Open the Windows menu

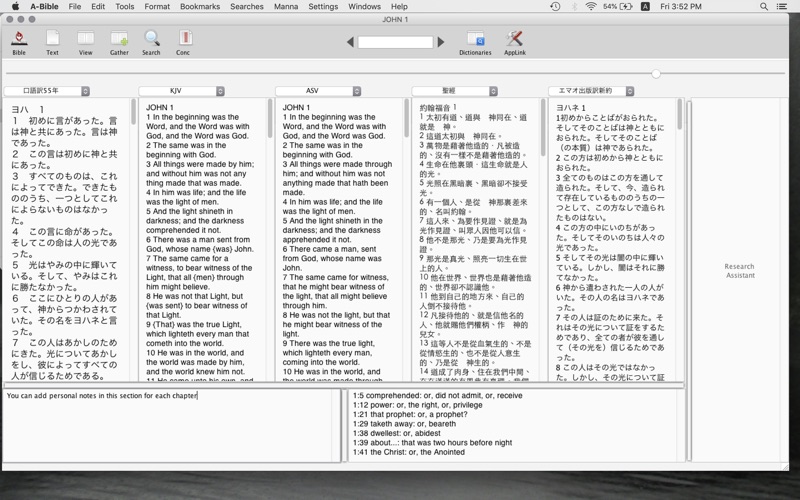tap(364, 7)
